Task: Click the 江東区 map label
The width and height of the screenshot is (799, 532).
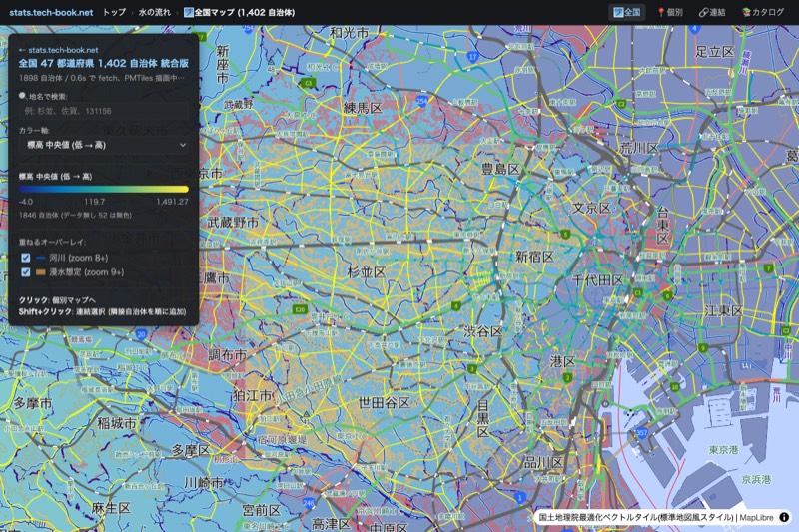Action: coord(723,310)
